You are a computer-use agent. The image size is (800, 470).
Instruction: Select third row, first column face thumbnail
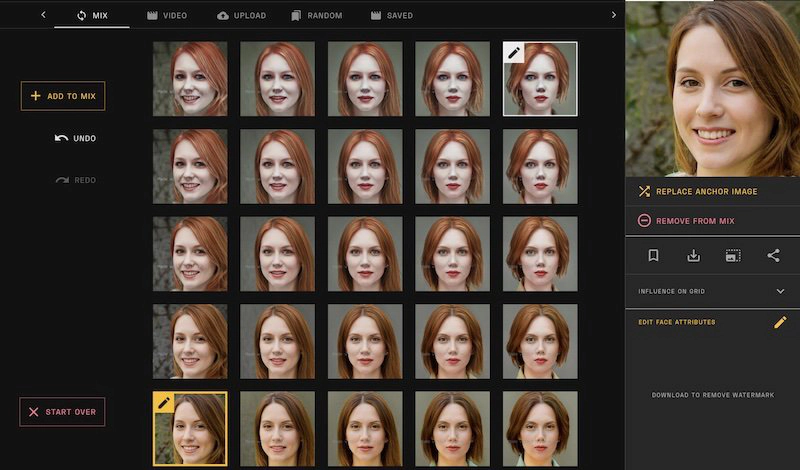[x=190, y=254]
